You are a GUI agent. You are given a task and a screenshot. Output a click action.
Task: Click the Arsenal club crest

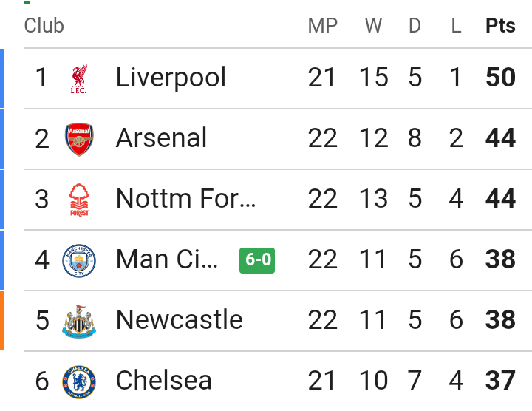click(x=79, y=139)
